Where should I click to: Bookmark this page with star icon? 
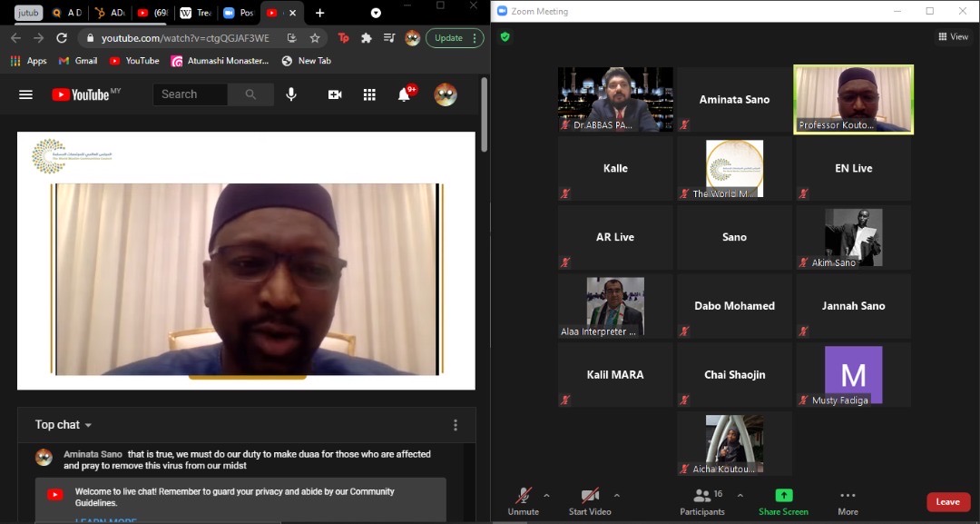(x=315, y=38)
